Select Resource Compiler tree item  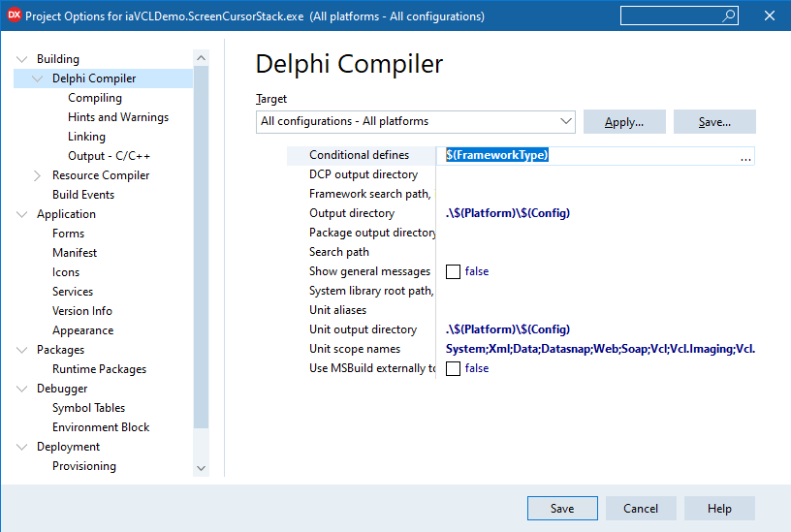(x=101, y=175)
